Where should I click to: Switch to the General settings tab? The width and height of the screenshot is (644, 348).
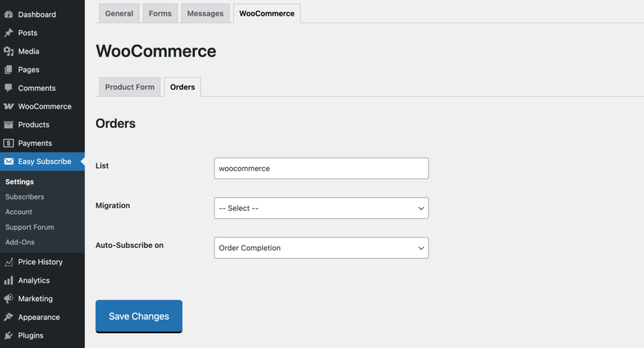pos(119,13)
